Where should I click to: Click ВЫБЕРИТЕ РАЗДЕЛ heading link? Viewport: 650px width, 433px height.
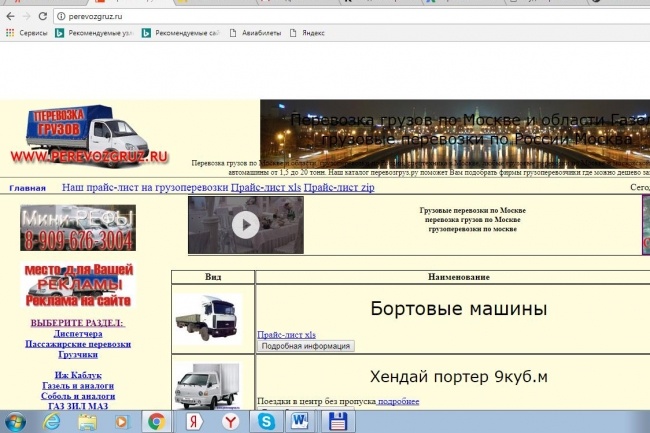click(x=78, y=323)
